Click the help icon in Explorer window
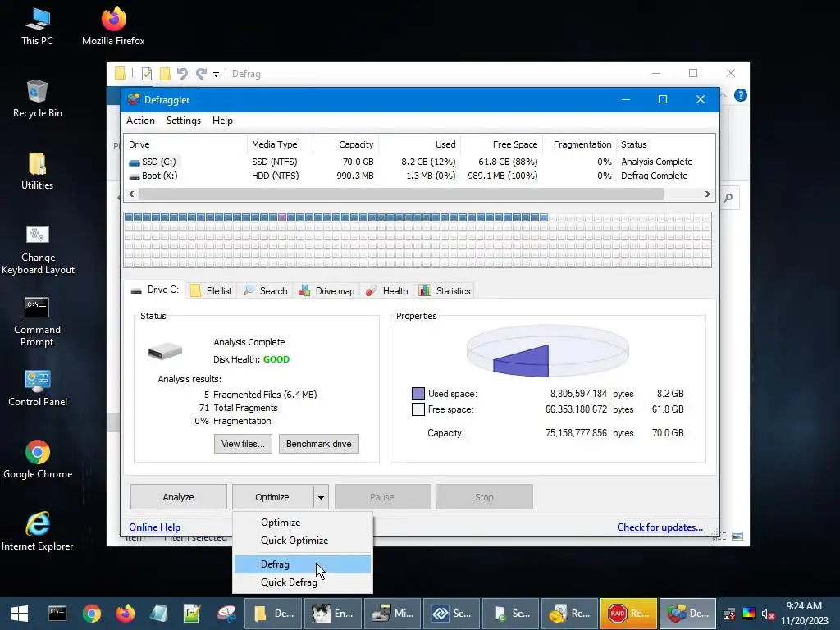This screenshot has height=630, width=840. (741, 95)
